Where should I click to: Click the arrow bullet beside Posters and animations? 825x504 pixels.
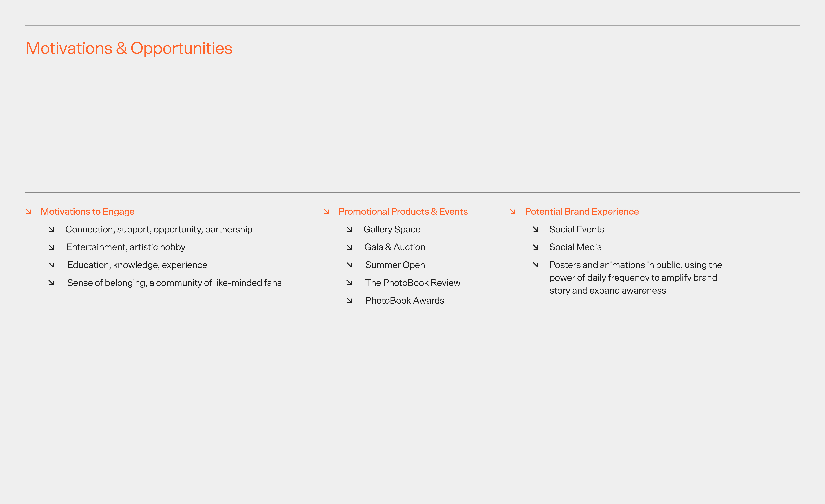tap(535, 265)
